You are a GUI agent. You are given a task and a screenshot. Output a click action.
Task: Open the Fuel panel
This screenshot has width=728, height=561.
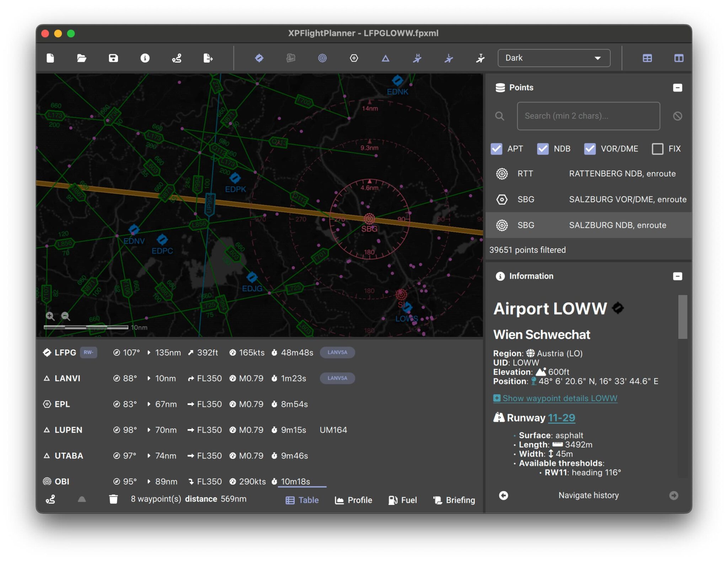click(x=403, y=500)
